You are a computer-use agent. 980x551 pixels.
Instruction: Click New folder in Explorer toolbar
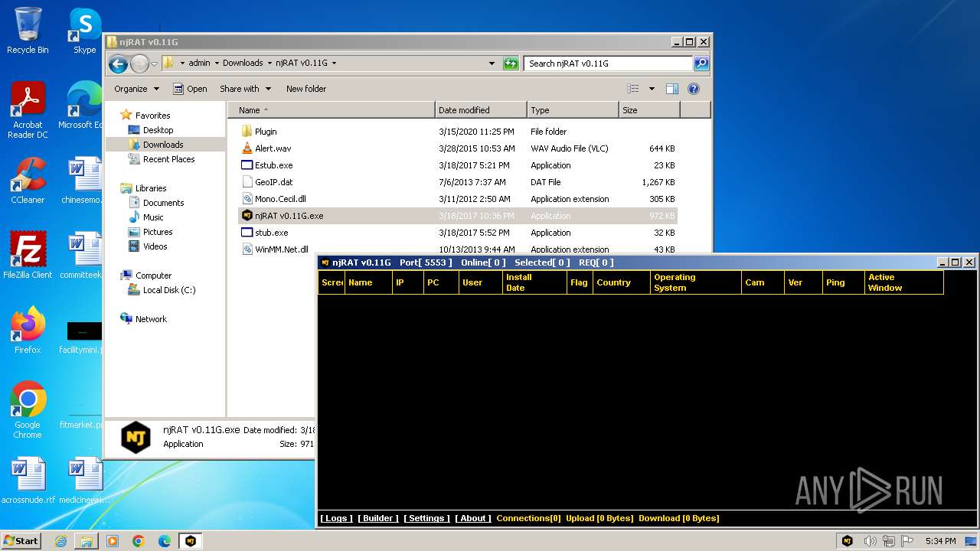(x=306, y=89)
